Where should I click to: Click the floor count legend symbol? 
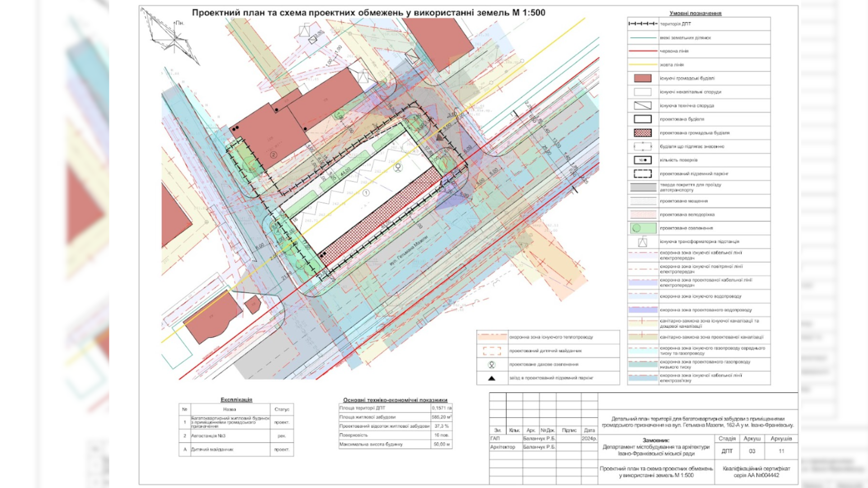click(x=642, y=160)
